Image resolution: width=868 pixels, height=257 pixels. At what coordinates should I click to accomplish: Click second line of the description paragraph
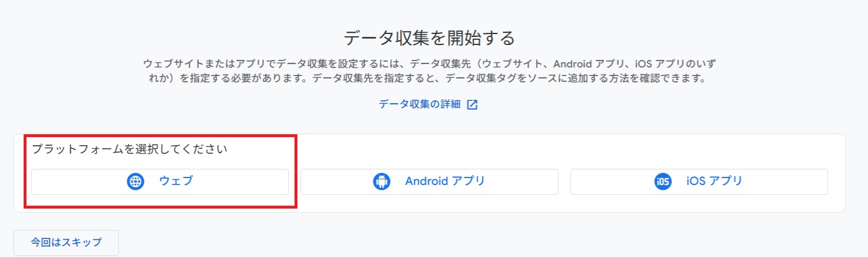[x=425, y=78]
